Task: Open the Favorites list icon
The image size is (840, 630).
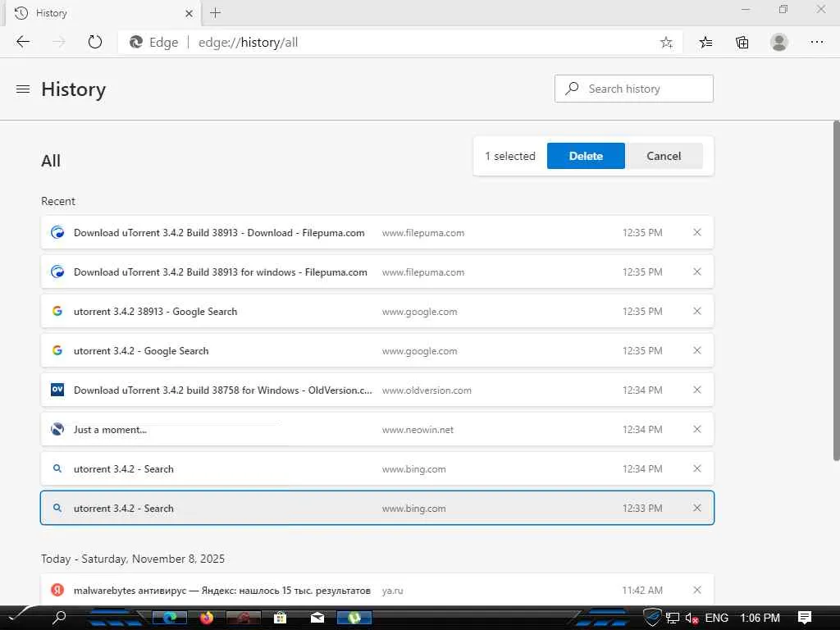Action: tap(705, 43)
